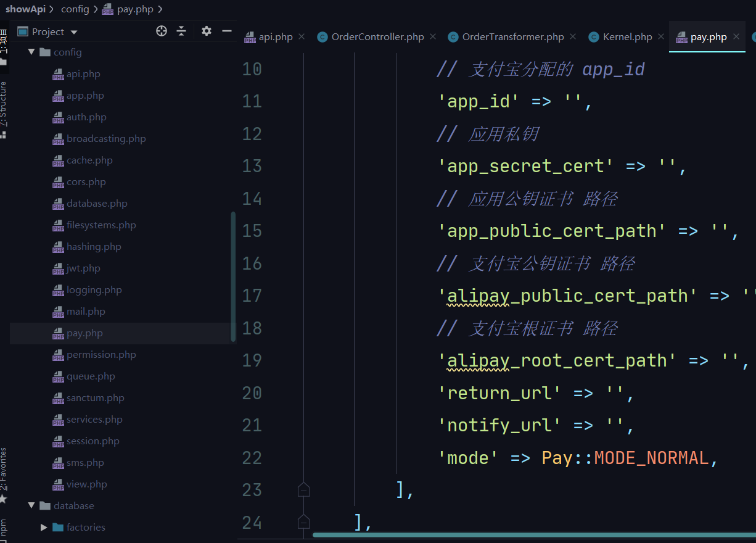Click the 'notify_url' key
The image size is (756, 543).
tap(499, 425)
